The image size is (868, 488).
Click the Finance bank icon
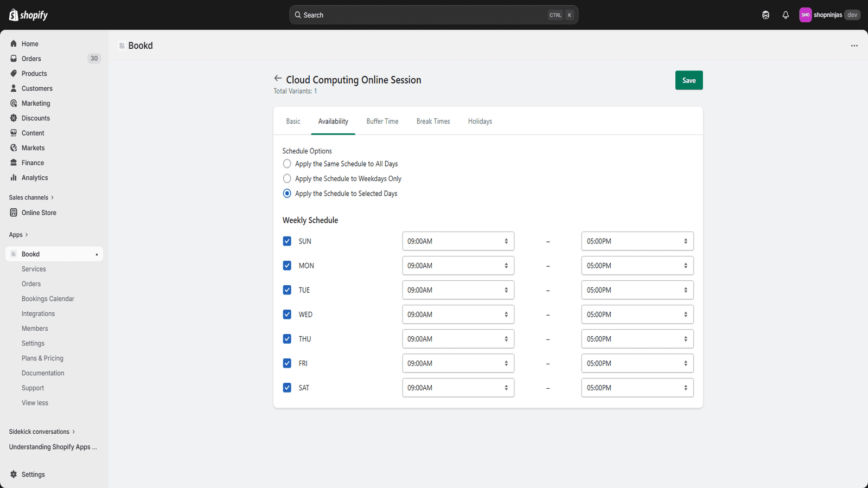[x=14, y=163]
